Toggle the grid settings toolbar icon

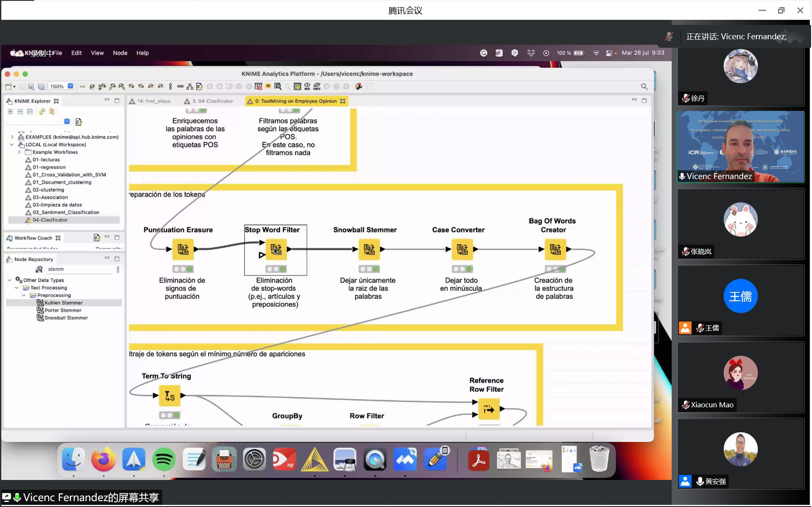point(297,87)
